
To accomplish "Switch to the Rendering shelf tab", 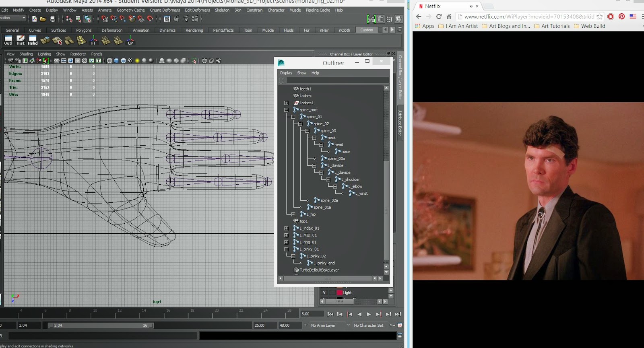I will (x=194, y=30).
